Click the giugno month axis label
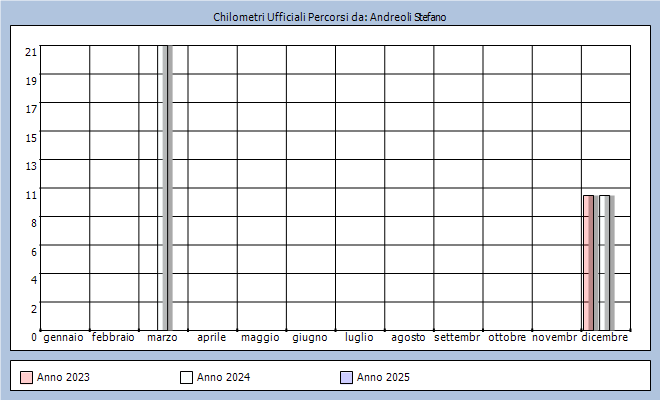Viewport: 660px width, 400px height. pyautogui.click(x=310, y=338)
